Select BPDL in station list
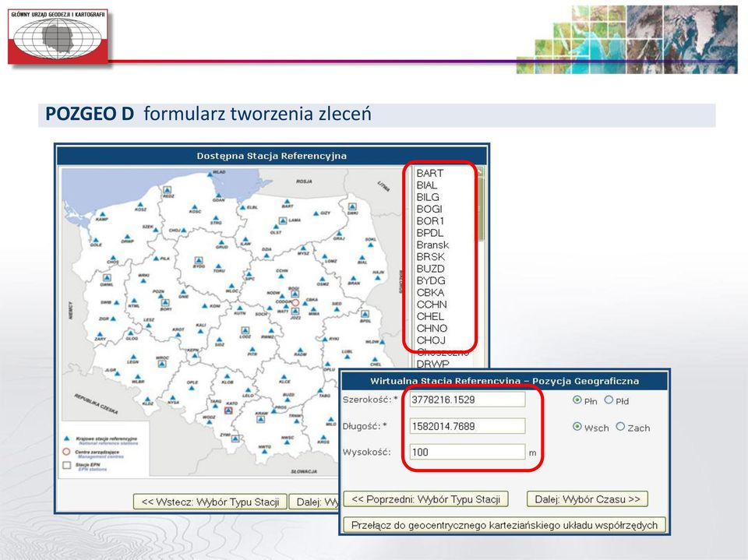This screenshot has width=748, height=560. [430, 233]
